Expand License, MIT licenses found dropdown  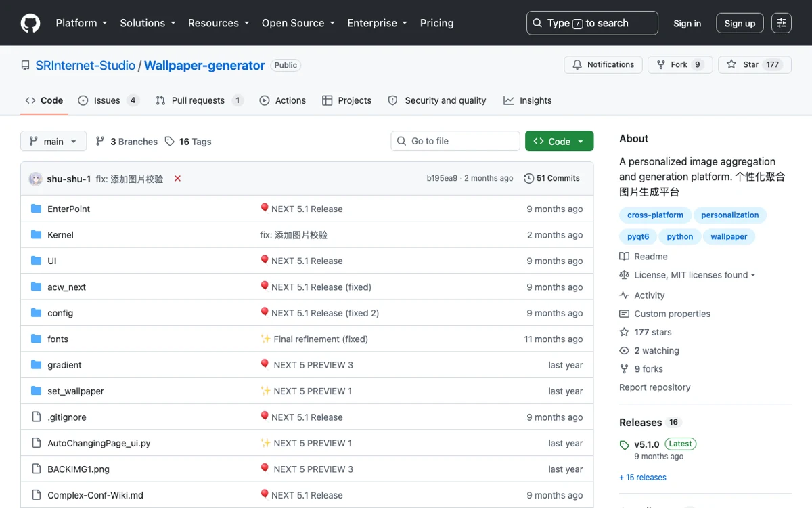point(694,275)
